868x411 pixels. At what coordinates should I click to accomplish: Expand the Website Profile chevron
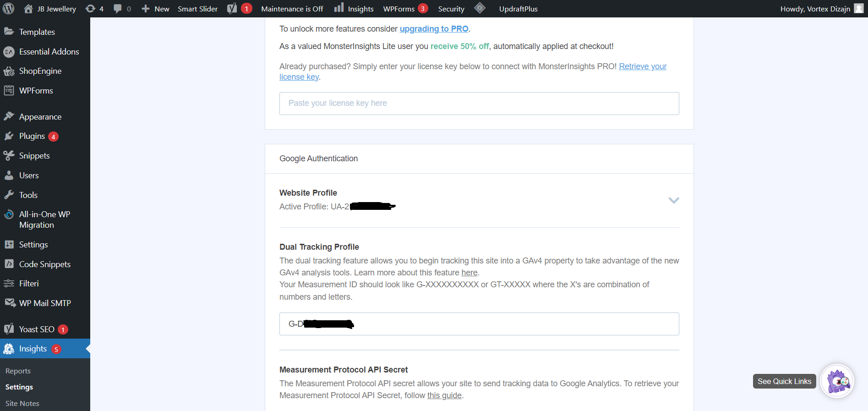tap(673, 200)
